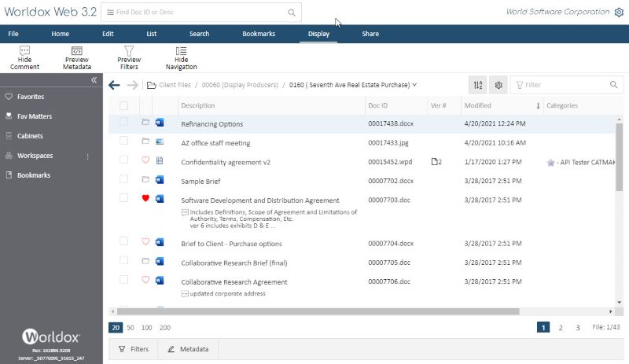Click the search magnifier in Find Doc box
This screenshot has height=364, width=629.
click(292, 13)
